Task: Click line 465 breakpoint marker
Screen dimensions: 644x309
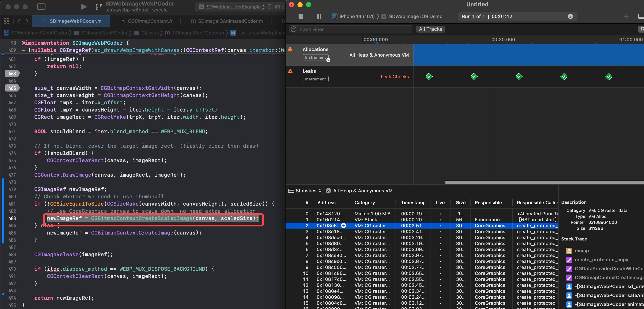Action: (12, 88)
